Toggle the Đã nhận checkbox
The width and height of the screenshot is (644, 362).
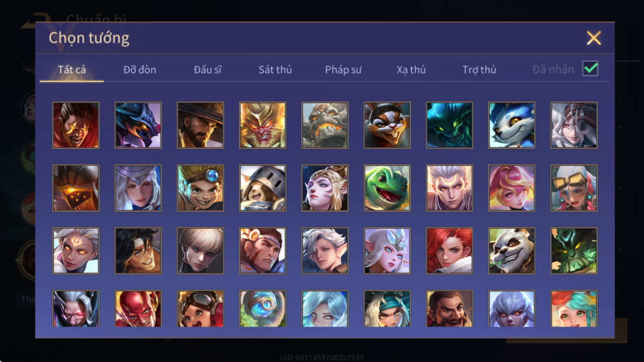tap(590, 69)
